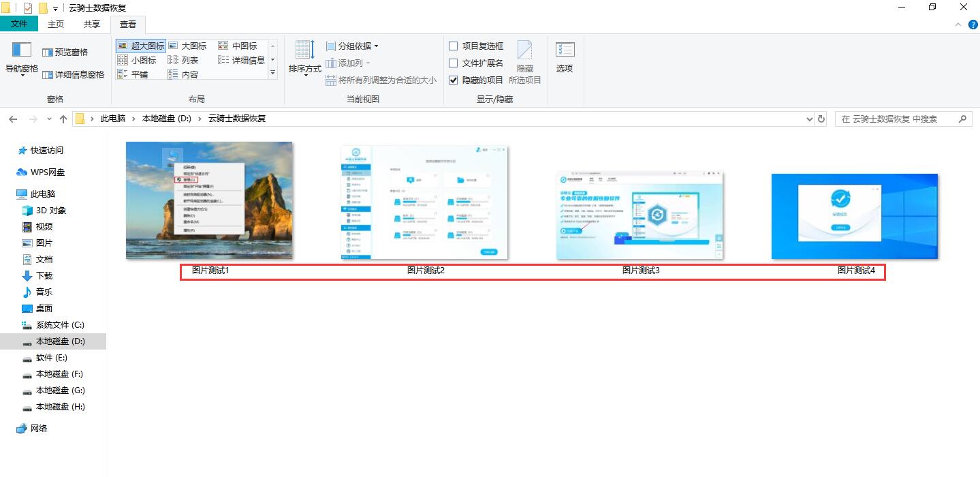Viewport: 980px width, 477px height.
Task: Open recent locations dropdown arrow
Action: click(x=49, y=119)
